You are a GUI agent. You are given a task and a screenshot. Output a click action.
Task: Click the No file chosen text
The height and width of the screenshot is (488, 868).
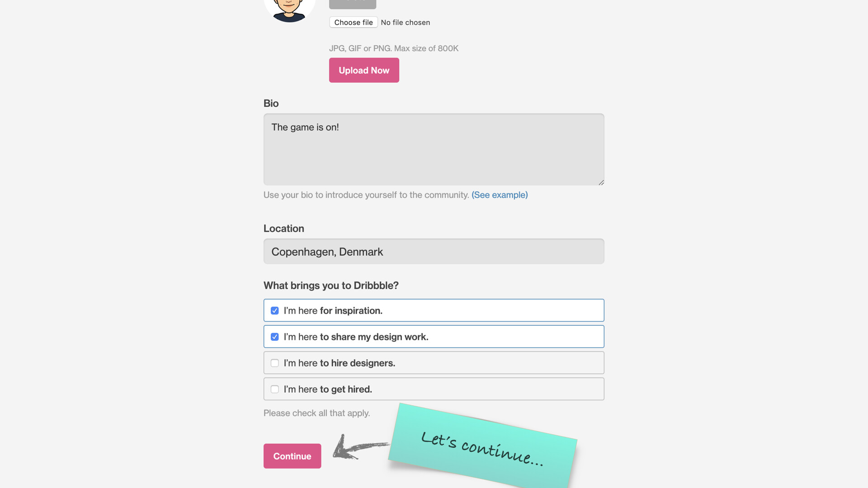(x=405, y=23)
